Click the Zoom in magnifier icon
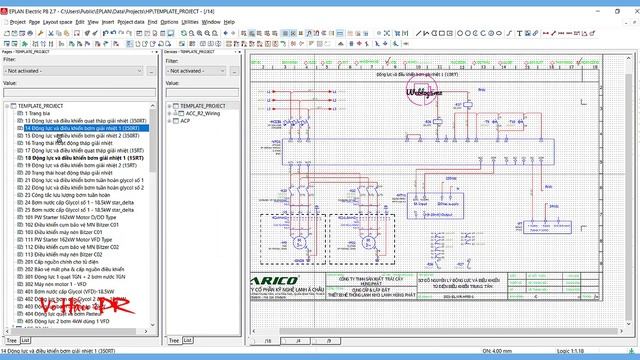 pos(199,33)
